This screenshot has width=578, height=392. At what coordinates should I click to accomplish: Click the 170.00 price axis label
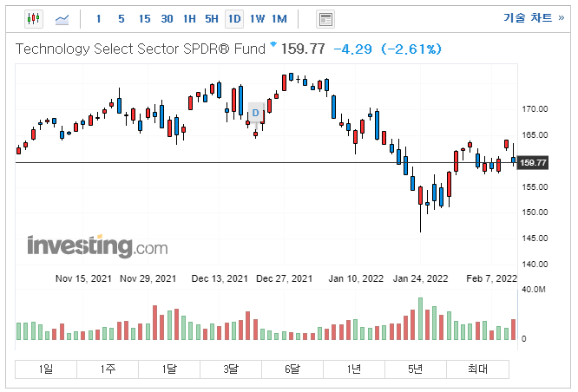[535, 109]
